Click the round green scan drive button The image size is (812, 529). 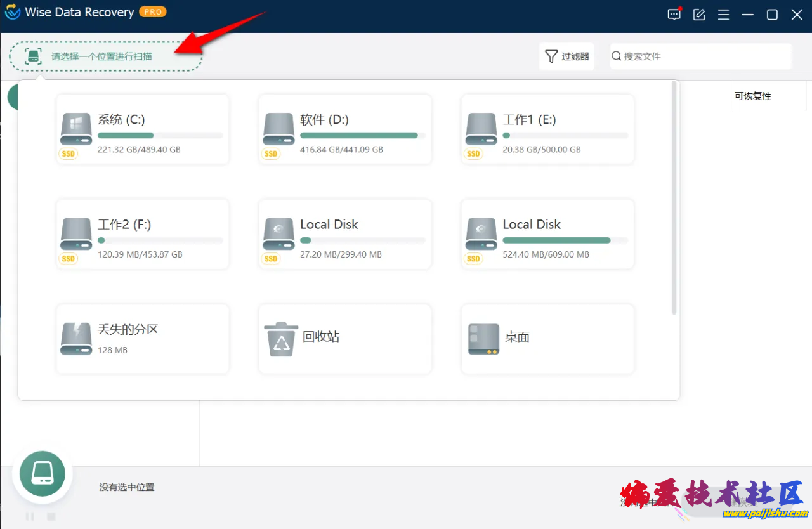tap(43, 474)
